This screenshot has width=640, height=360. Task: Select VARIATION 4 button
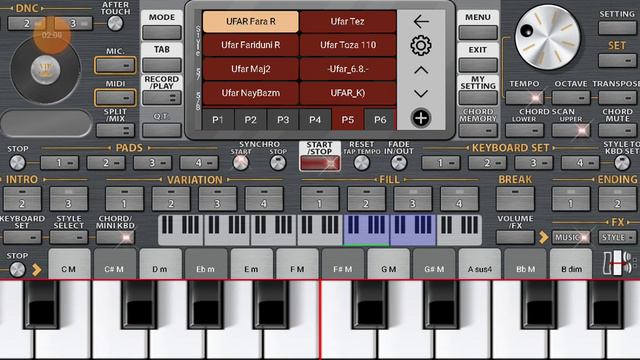coord(264,199)
